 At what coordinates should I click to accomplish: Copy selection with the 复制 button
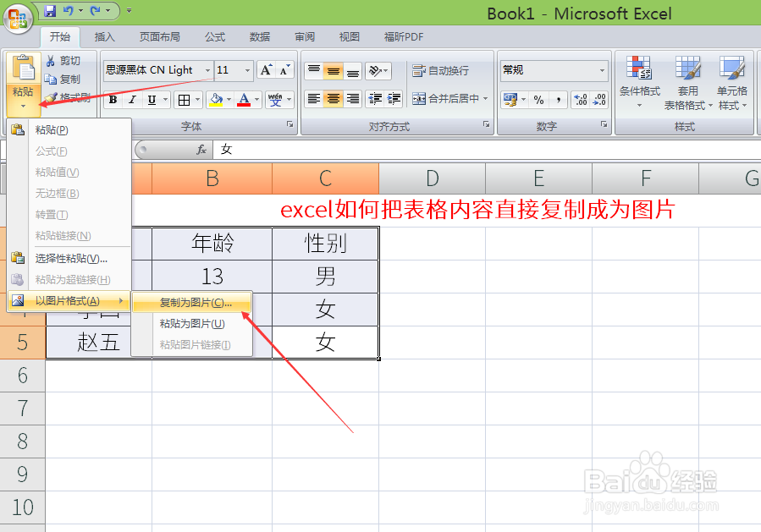tap(62, 79)
